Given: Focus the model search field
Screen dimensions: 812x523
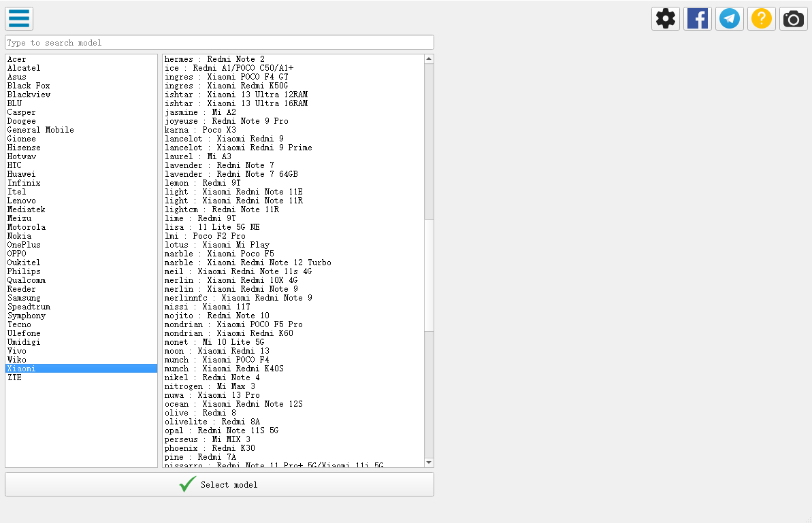Looking at the screenshot, I should pos(219,42).
